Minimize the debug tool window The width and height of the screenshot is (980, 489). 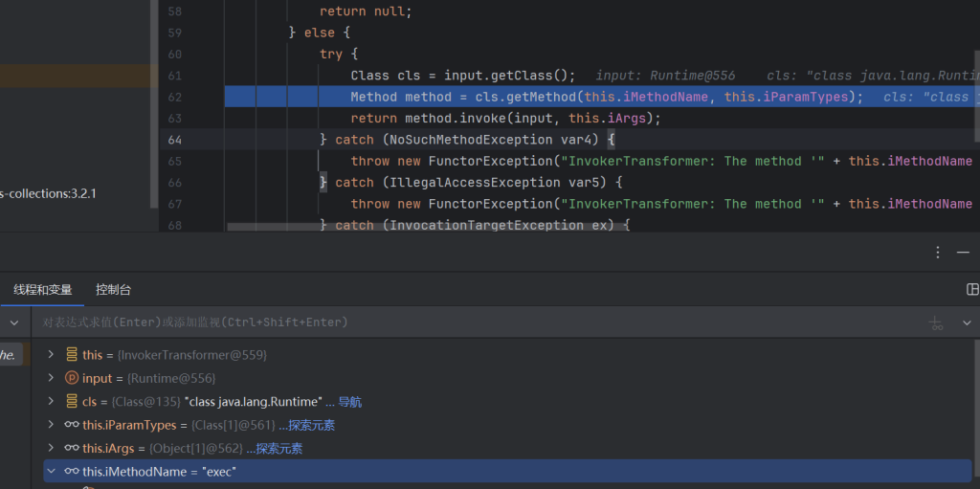pyautogui.click(x=964, y=253)
